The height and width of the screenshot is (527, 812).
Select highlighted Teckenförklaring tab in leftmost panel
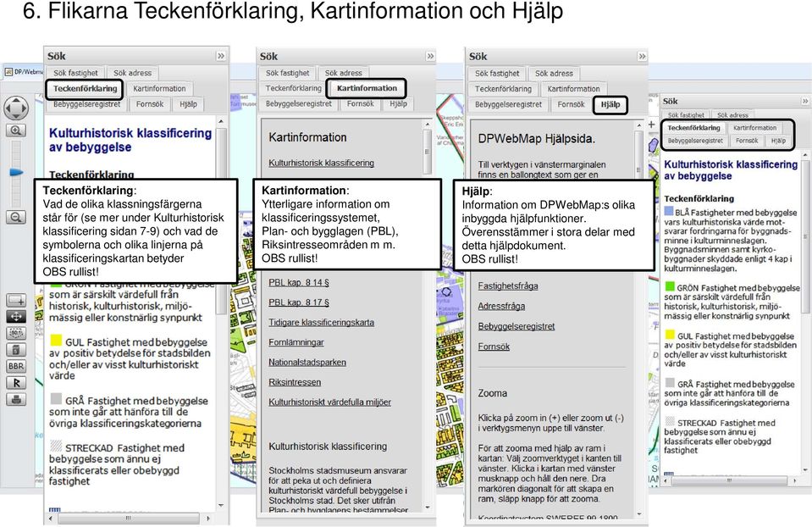85,89
